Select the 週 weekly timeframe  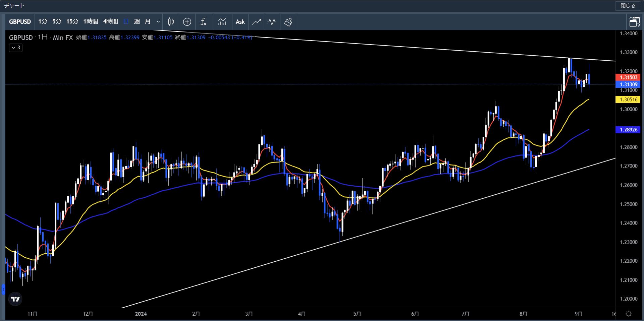[x=137, y=22]
